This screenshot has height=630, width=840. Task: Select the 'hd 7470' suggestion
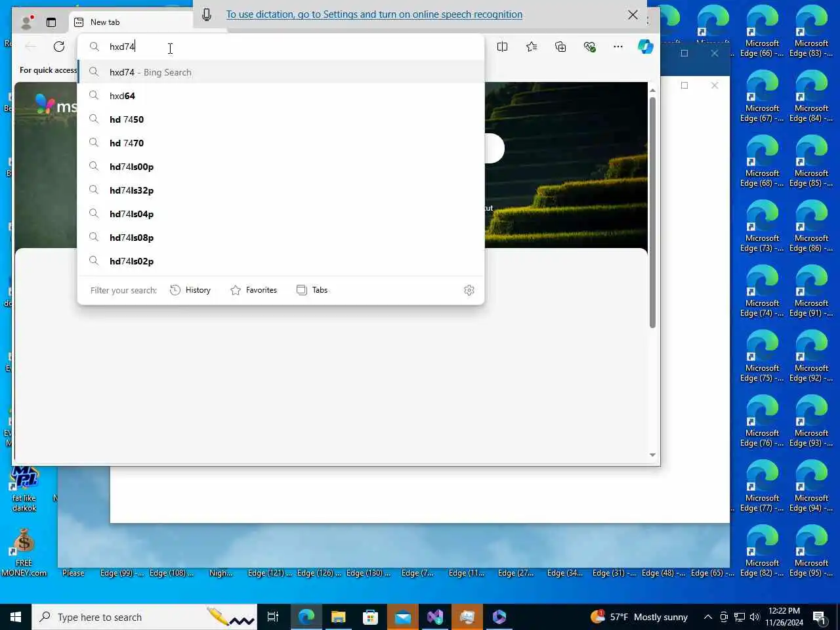[281, 143]
